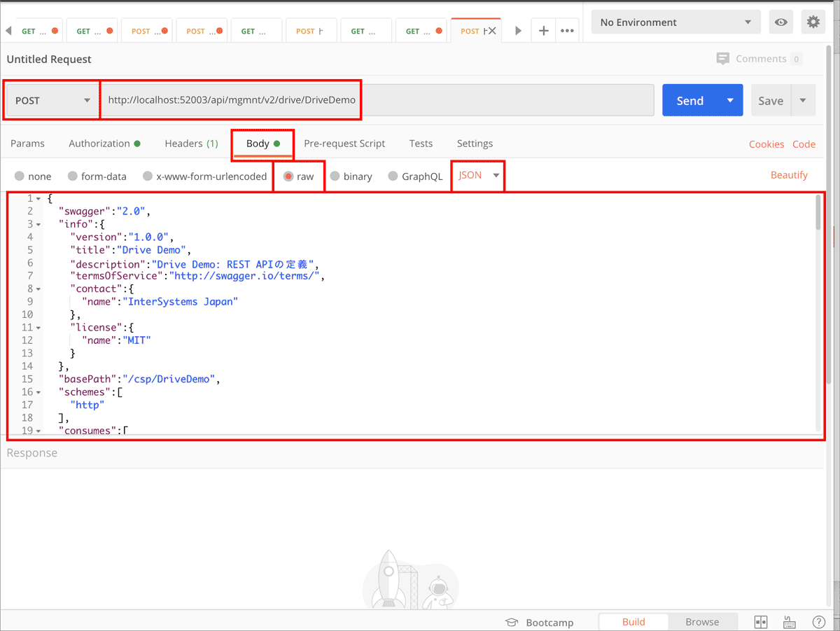Click the "http" value on line 17

tap(87, 404)
